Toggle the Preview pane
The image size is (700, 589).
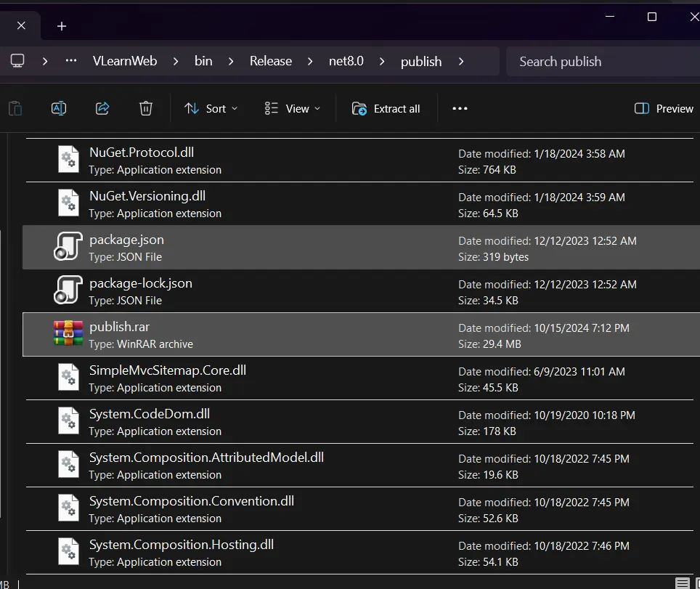662,108
